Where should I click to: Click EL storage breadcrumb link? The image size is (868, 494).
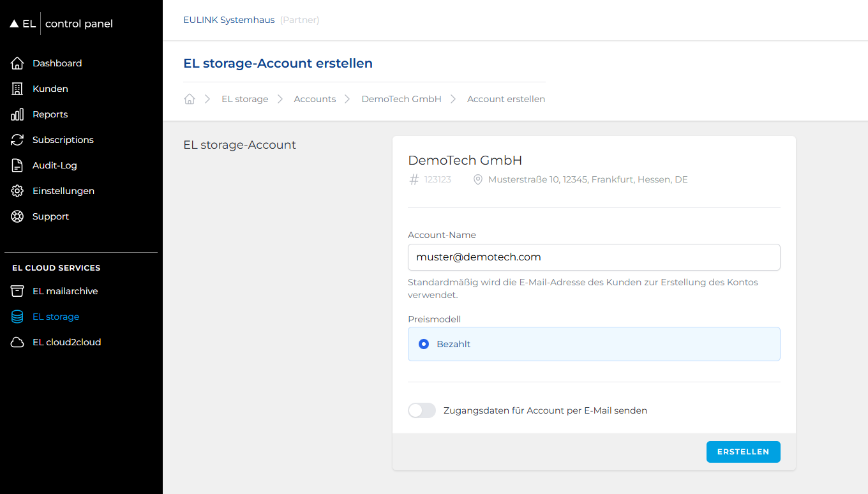point(244,99)
